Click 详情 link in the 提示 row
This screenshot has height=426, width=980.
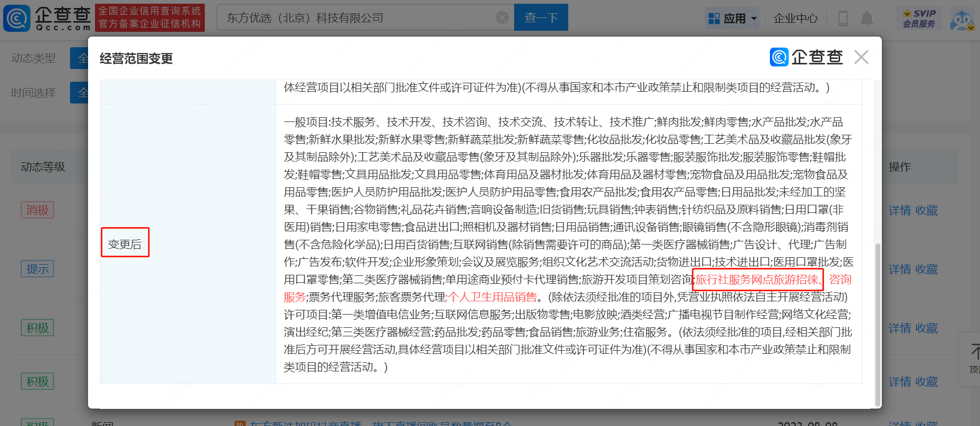tap(900, 269)
